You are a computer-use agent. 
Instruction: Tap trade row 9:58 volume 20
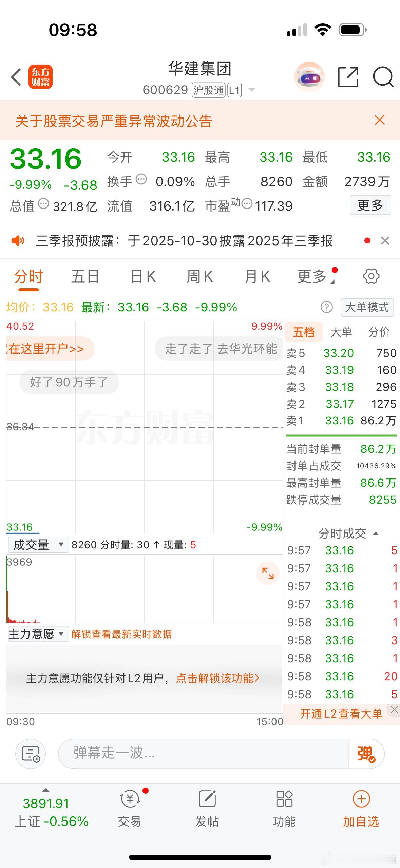click(x=341, y=676)
